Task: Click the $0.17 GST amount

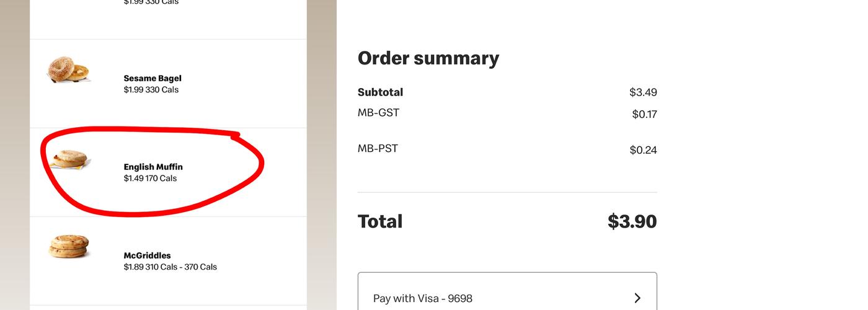Action: click(644, 114)
